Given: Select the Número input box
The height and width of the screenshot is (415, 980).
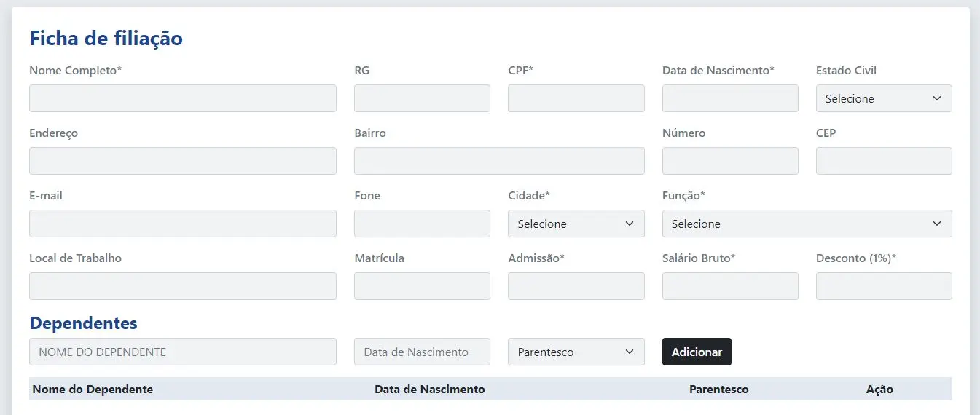Looking at the screenshot, I should (729, 161).
